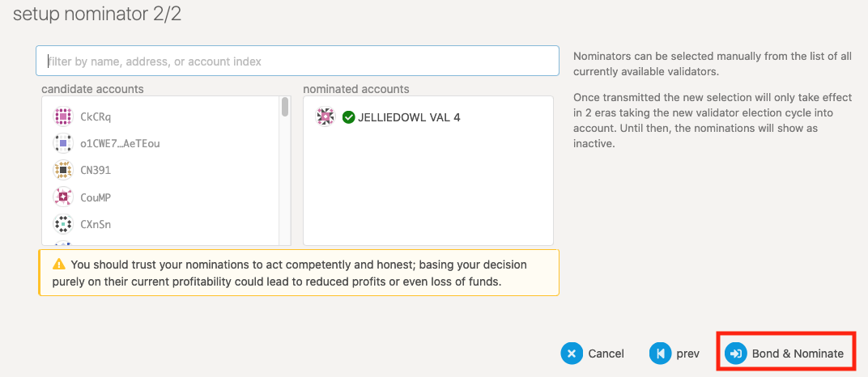Click the CouMP account identicon

63,197
